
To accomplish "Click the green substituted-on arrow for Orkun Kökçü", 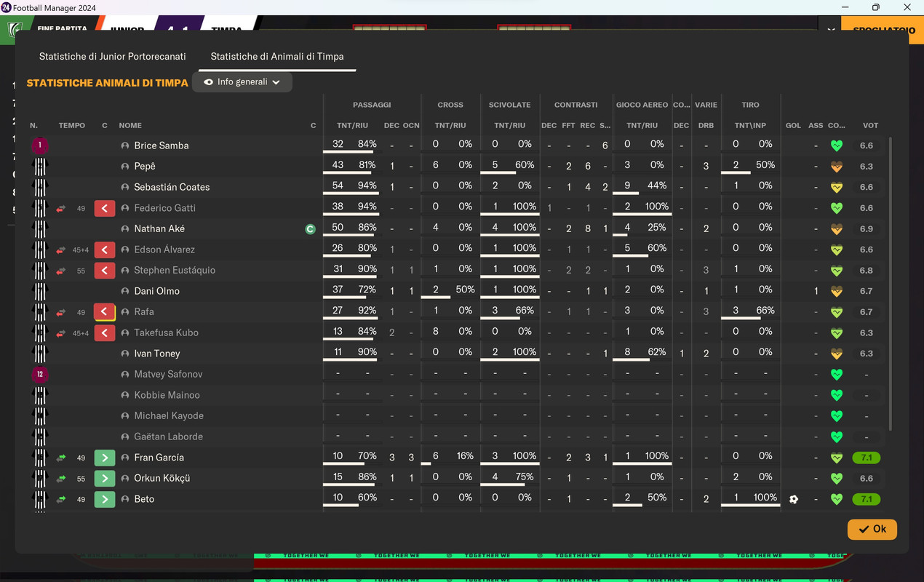I will pyautogui.click(x=105, y=478).
